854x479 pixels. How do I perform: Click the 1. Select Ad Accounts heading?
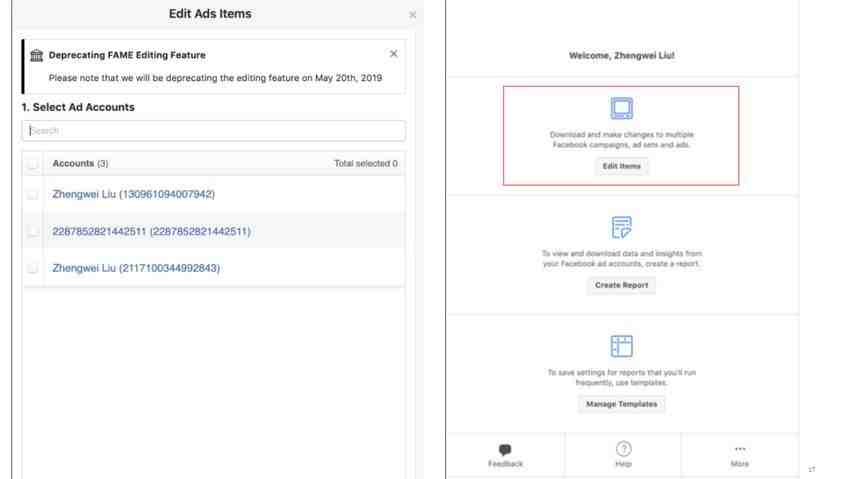coord(78,107)
